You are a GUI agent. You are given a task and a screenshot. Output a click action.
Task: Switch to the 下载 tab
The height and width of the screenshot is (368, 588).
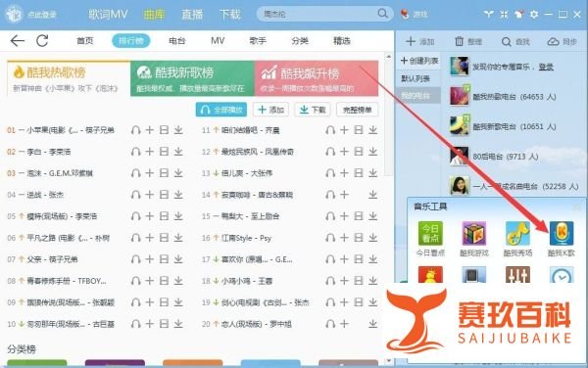click(x=229, y=15)
